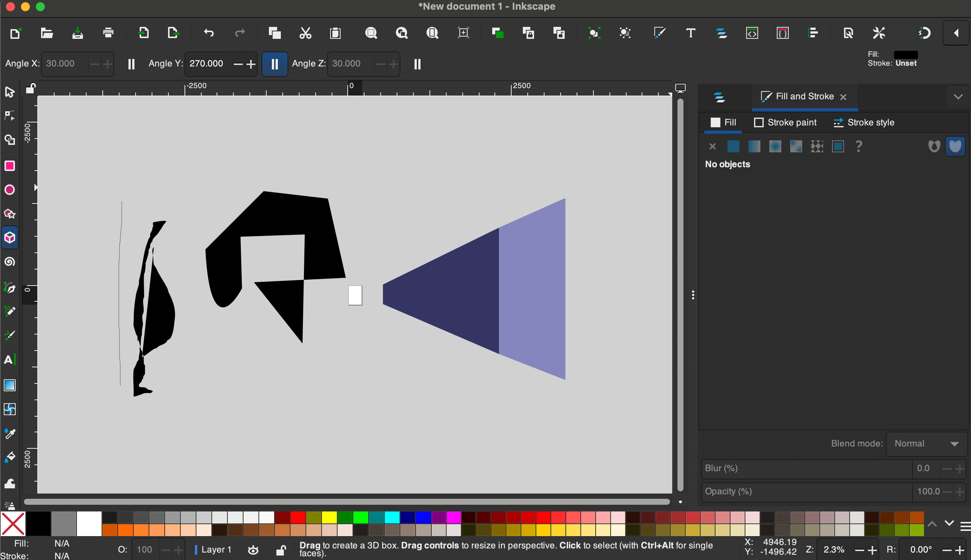This screenshot has width=971, height=560.
Task: Expand the color palette with the bottom-right arrow
Action: (x=950, y=523)
